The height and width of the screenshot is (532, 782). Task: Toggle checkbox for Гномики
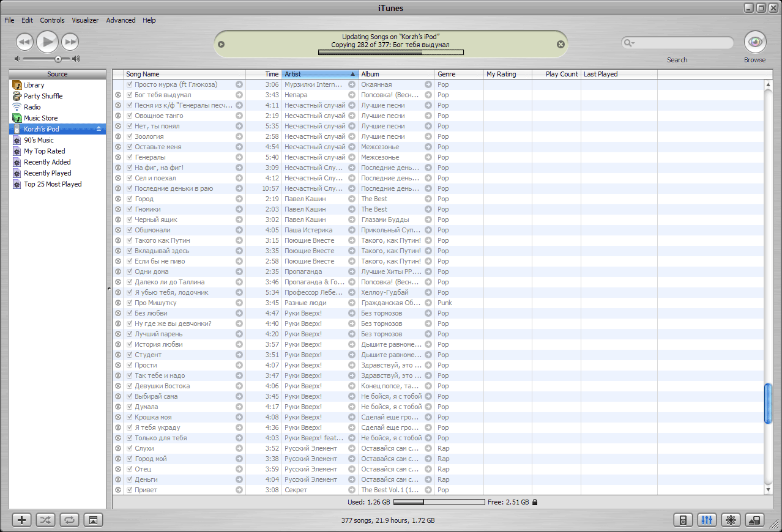pos(130,209)
